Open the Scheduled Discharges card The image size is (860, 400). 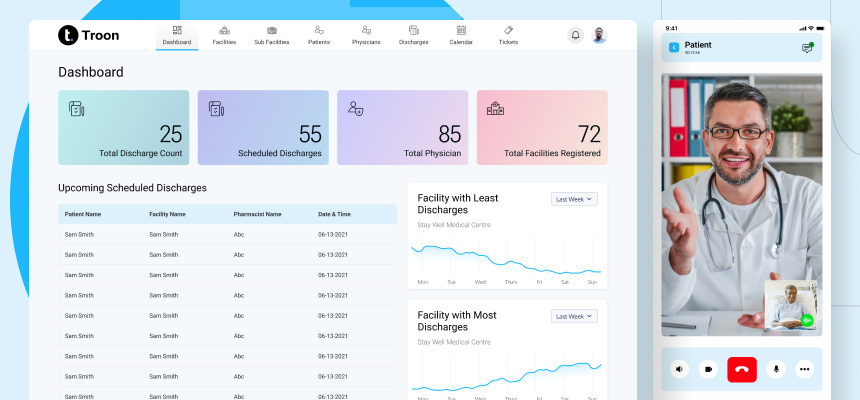coord(263,127)
